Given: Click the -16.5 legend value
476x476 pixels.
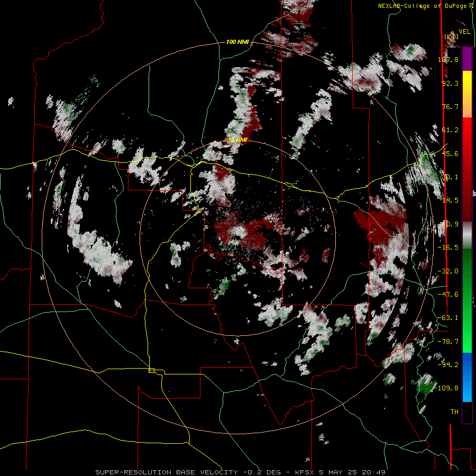Looking at the screenshot, I should pos(448,248).
